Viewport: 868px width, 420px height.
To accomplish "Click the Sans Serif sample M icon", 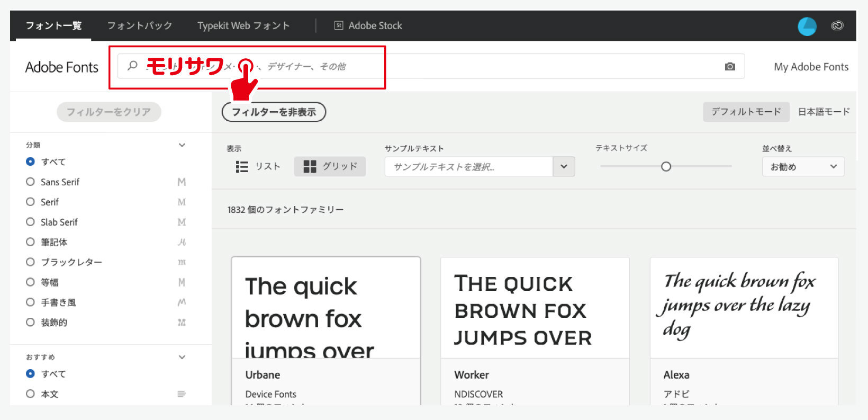I will [x=182, y=182].
